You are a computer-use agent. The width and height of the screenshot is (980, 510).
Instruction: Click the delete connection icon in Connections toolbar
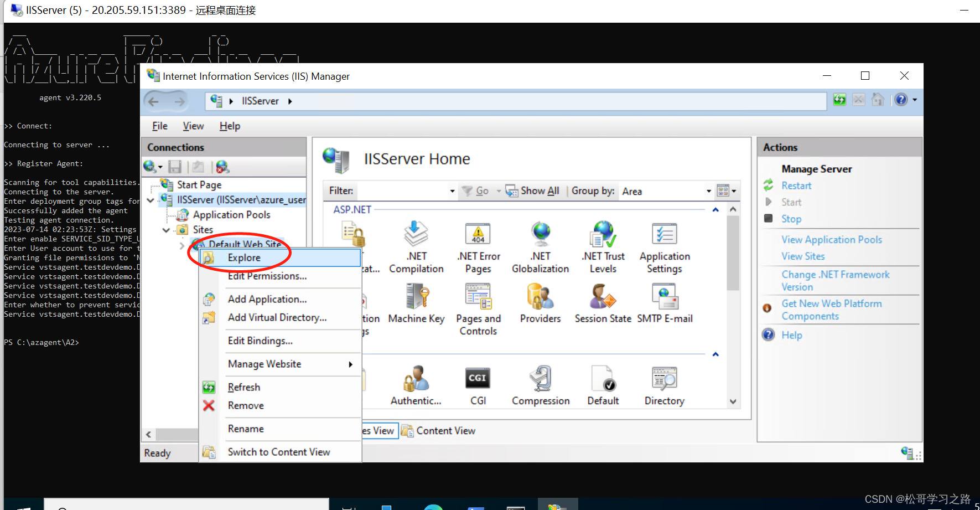[x=222, y=167]
